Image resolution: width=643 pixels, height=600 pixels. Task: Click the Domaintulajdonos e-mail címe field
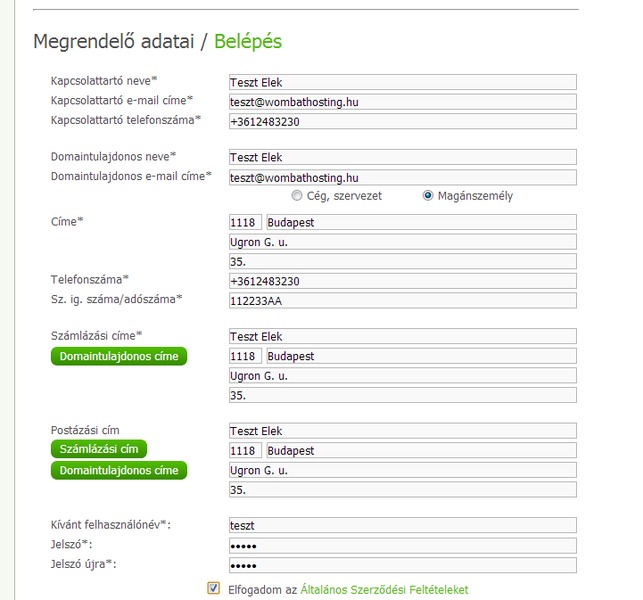(x=402, y=177)
